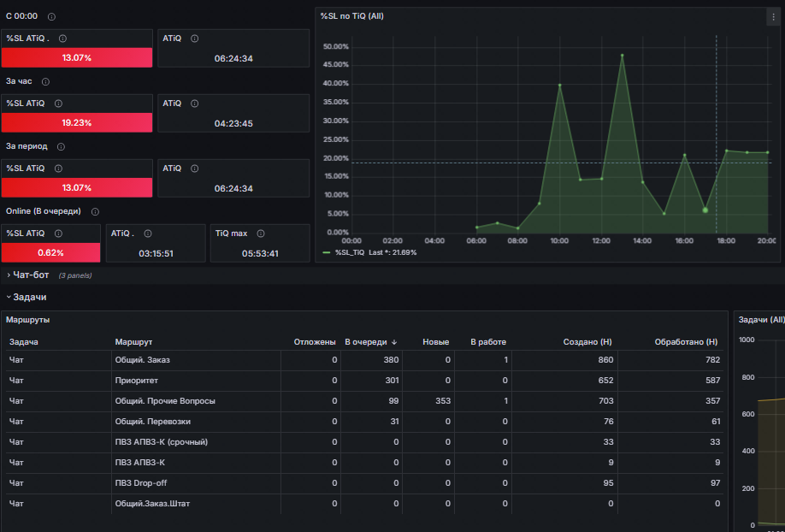Sort table by Создано (Н) column header

(587, 341)
